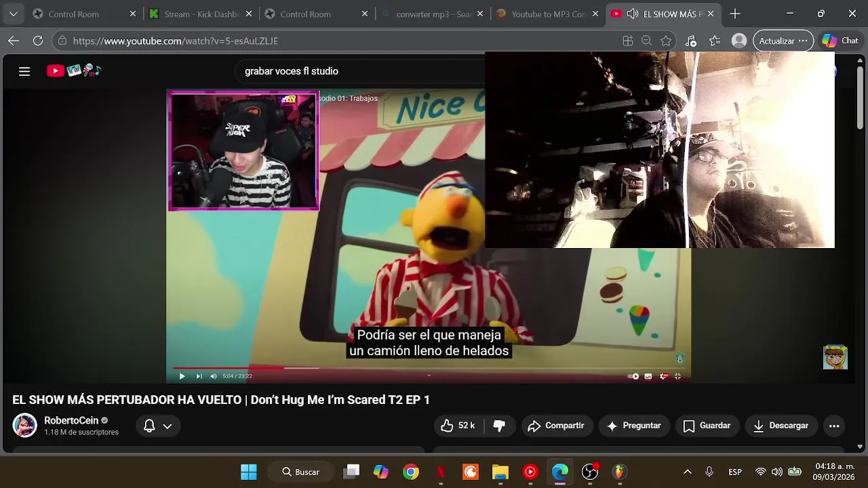Skip to the next video
This screenshot has height=488, width=868.
coord(199,376)
